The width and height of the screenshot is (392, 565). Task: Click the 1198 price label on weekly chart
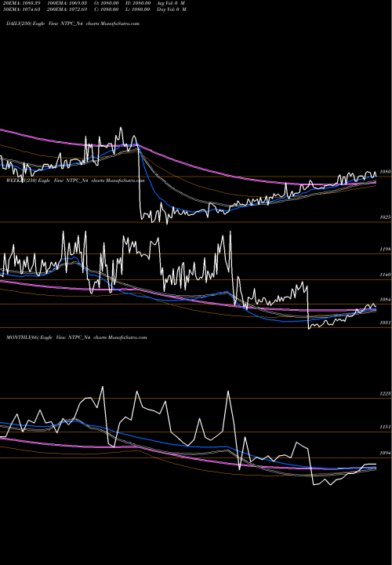[385, 250]
